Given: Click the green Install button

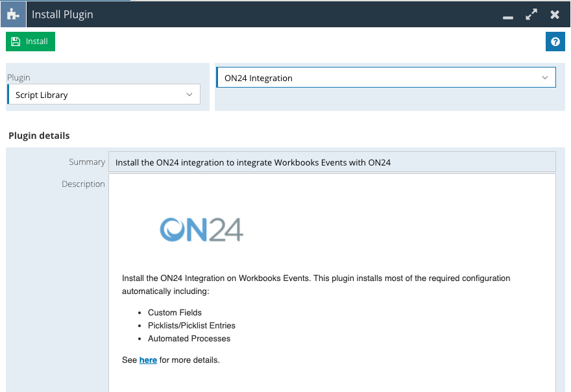Looking at the screenshot, I should (30, 42).
